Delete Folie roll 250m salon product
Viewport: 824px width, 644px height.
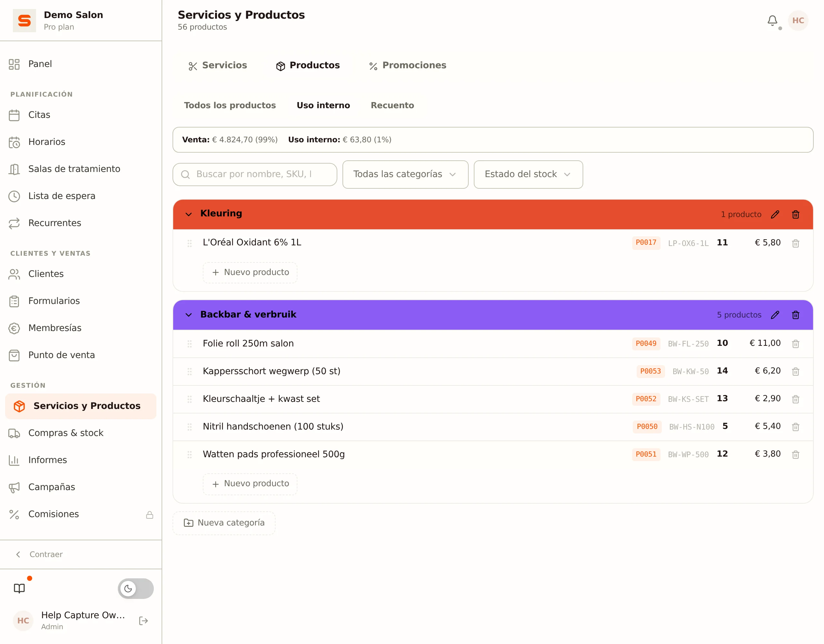click(795, 344)
